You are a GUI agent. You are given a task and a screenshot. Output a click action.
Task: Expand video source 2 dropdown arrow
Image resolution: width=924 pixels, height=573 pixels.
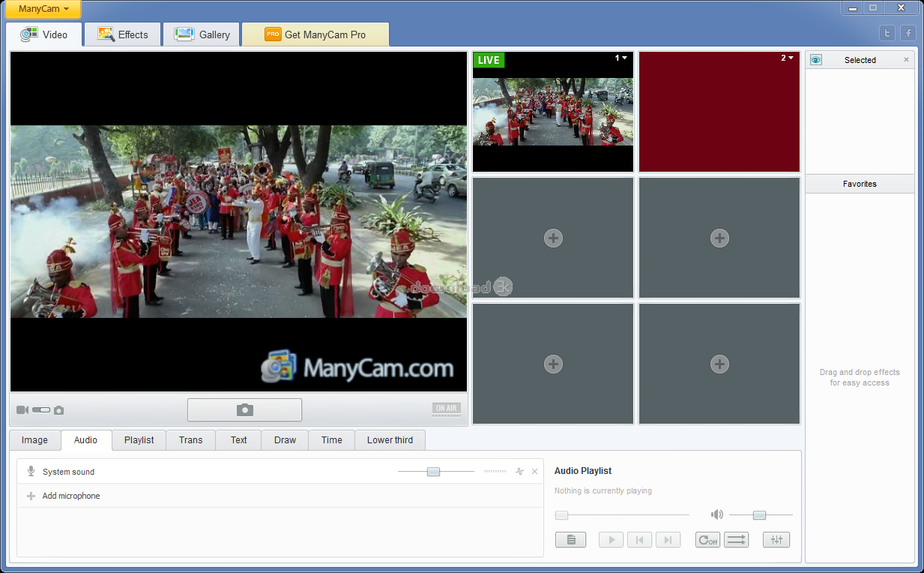(x=791, y=58)
